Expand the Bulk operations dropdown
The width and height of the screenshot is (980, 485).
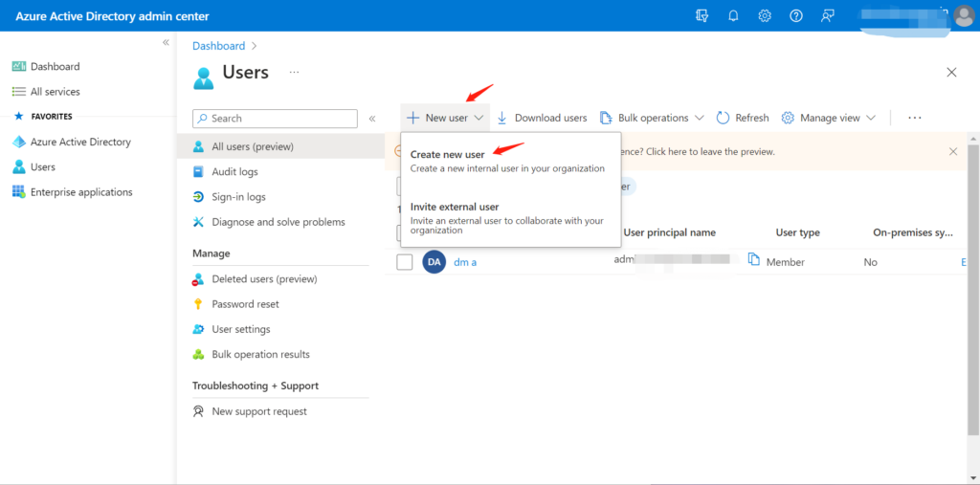pyautogui.click(x=652, y=118)
